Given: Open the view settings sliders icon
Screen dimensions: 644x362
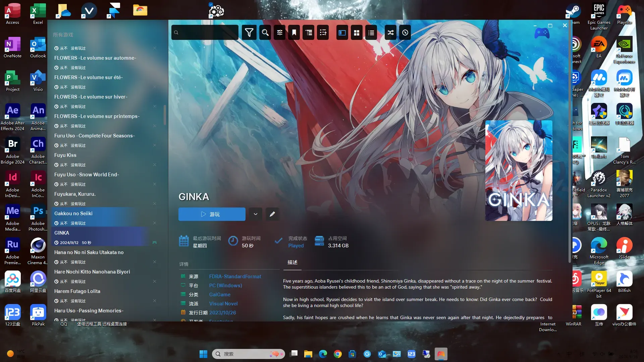Looking at the screenshot, I should tap(279, 33).
